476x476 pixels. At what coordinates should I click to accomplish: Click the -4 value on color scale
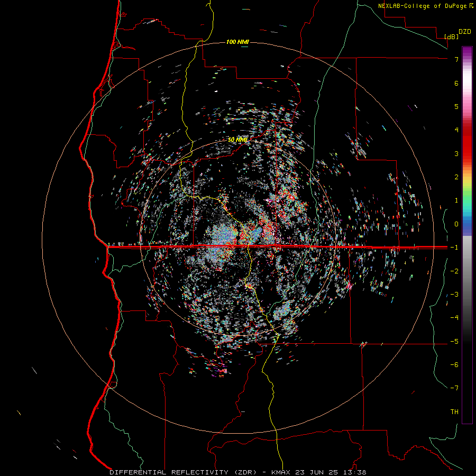454,318
